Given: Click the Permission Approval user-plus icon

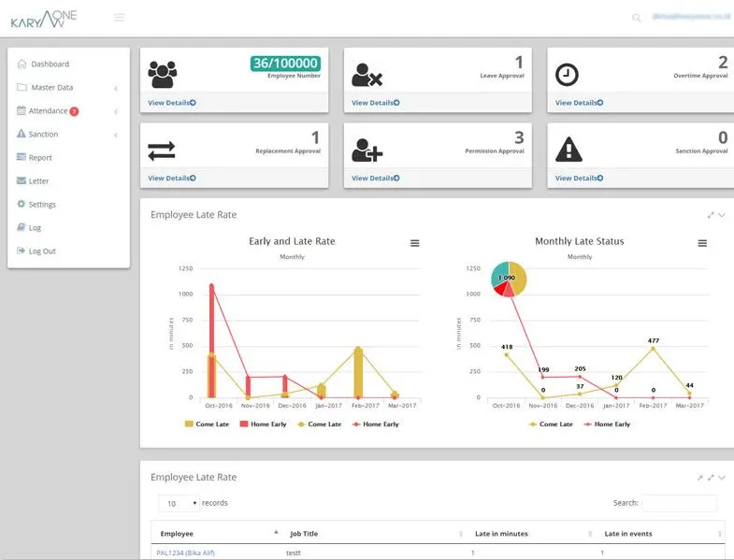Looking at the screenshot, I should coord(367,150).
